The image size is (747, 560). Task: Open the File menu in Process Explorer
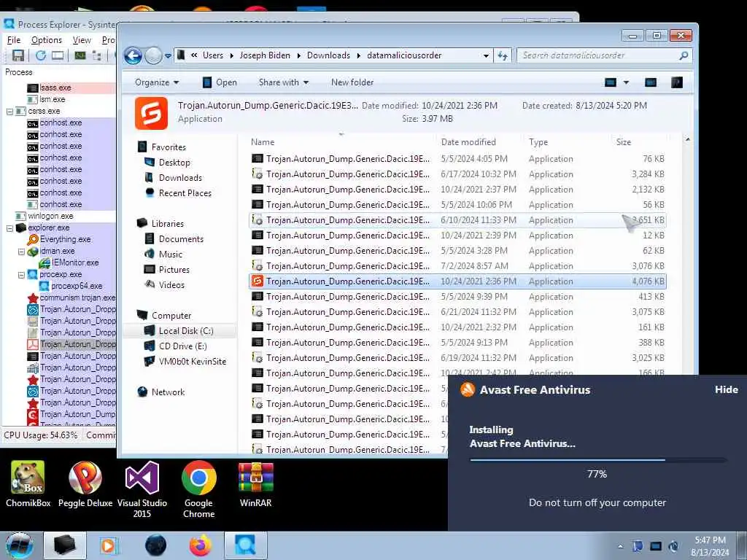click(14, 40)
